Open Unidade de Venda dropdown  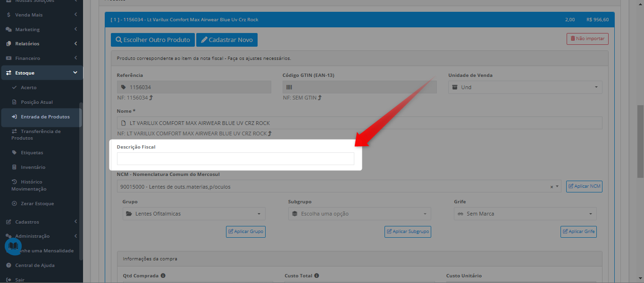tap(525, 87)
